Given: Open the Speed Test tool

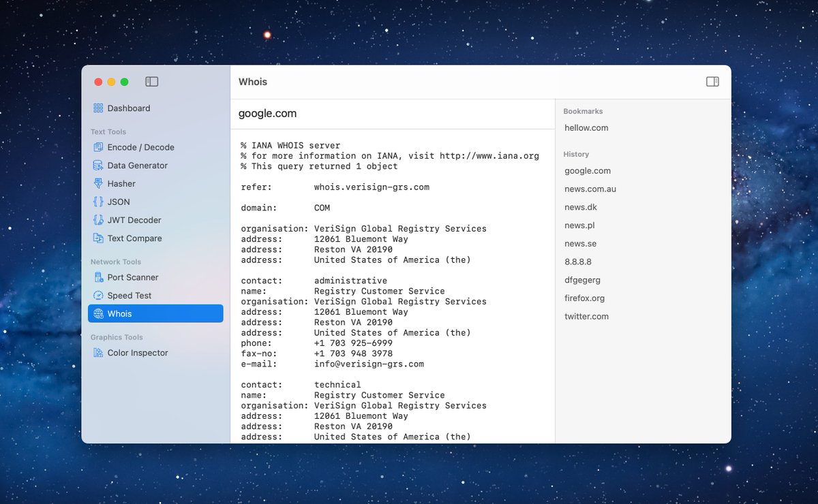Looking at the screenshot, I should (155, 296).
